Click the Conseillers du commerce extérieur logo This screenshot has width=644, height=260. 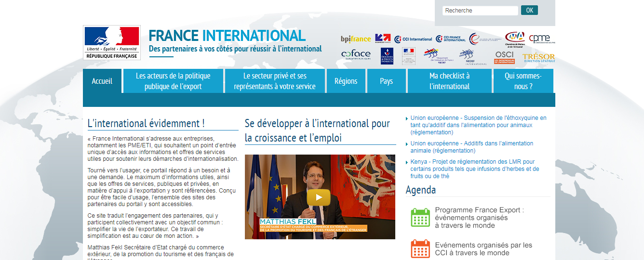point(484,39)
